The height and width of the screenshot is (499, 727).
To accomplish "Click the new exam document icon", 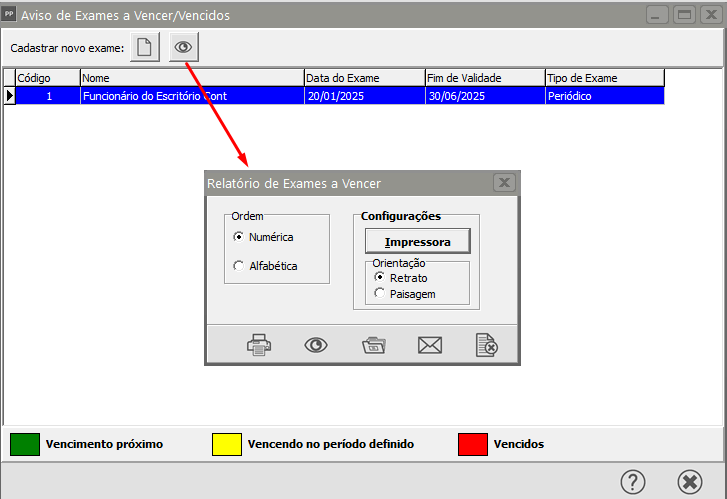I will pyautogui.click(x=144, y=48).
